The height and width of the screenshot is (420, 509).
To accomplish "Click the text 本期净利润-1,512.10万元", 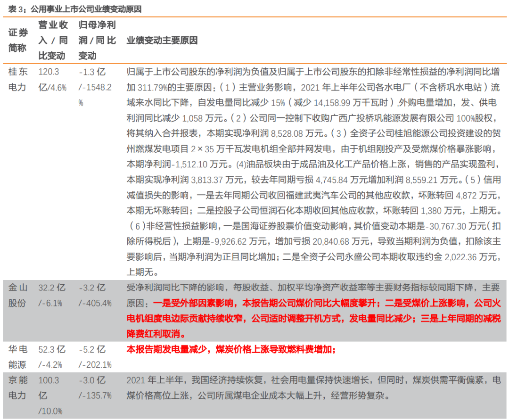I will [x=177, y=164].
